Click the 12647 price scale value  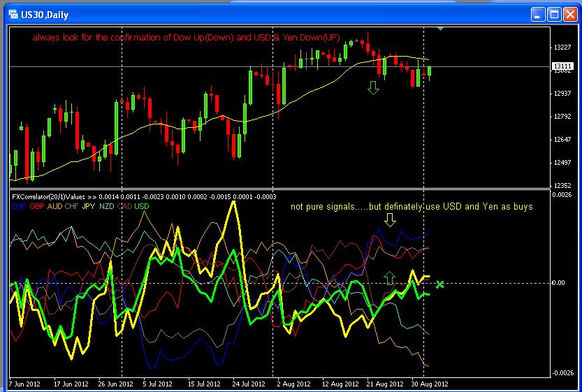562,140
